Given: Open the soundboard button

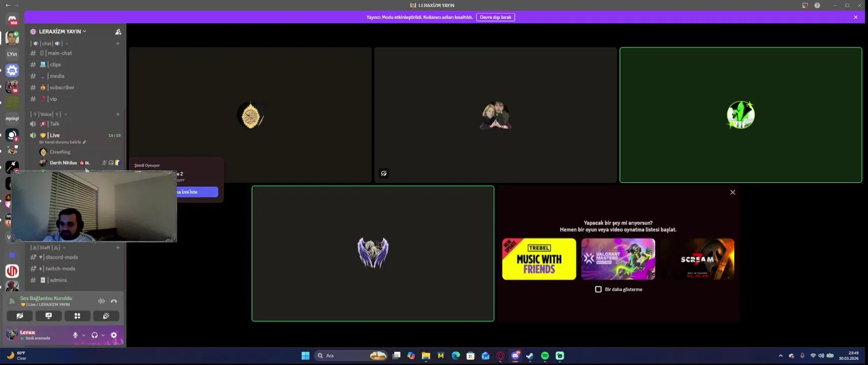Looking at the screenshot, I should click(106, 316).
